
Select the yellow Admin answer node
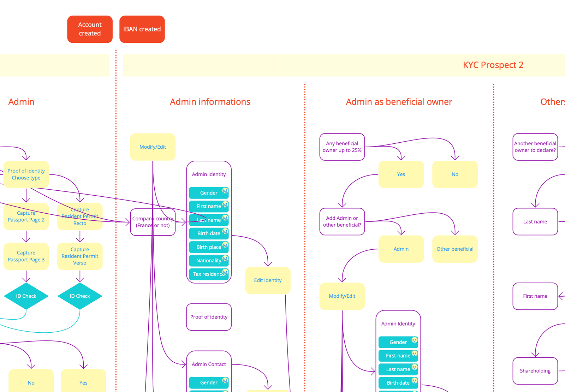[401, 249]
